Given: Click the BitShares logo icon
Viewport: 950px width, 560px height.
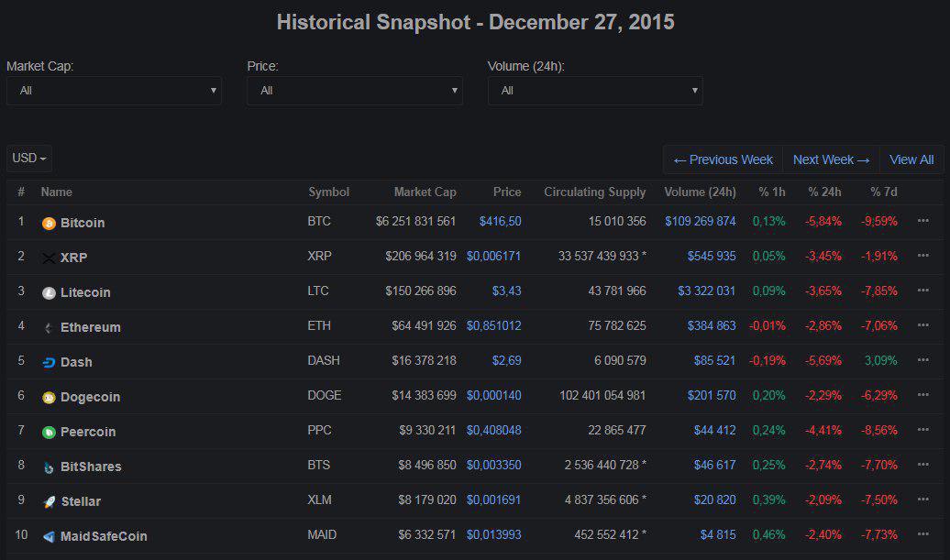Looking at the screenshot, I should [49, 467].
